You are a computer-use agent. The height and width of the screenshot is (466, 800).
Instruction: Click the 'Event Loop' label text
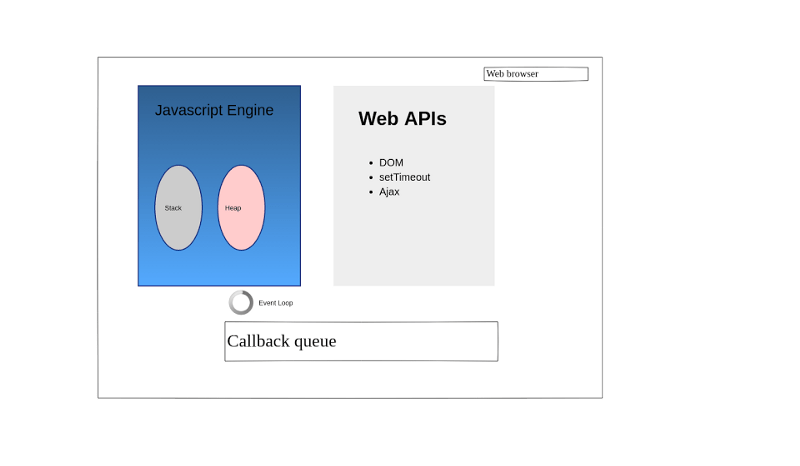pyautogui.click(x=276, y=303)
